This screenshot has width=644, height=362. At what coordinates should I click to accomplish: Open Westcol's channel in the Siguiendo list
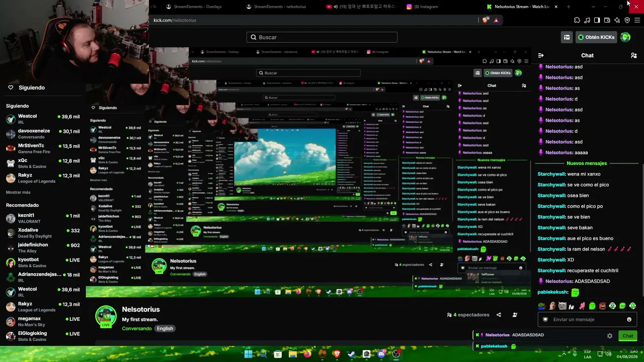[43, 119]
